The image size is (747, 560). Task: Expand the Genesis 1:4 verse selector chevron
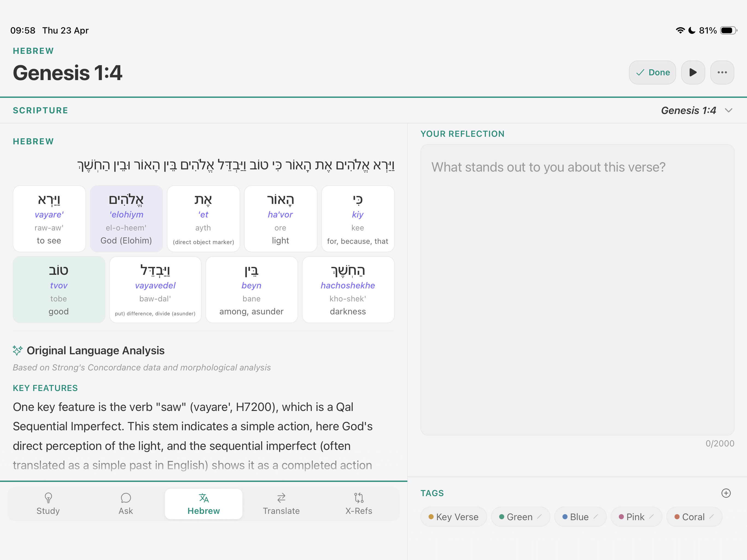(x=729, y=110)
